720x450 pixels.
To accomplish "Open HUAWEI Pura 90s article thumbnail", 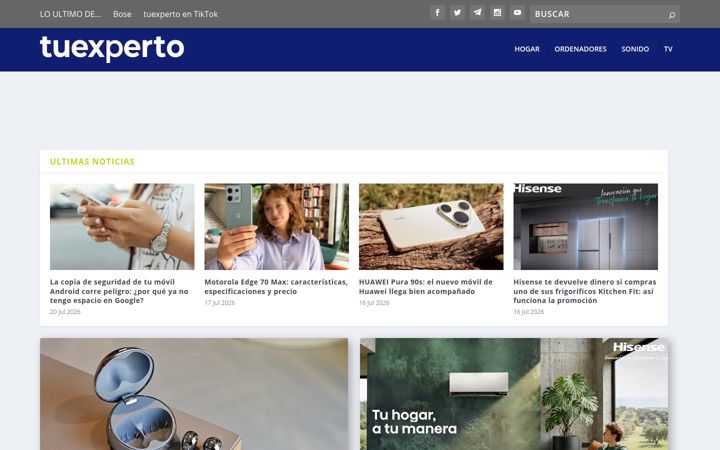I will [x=431, y=227].
